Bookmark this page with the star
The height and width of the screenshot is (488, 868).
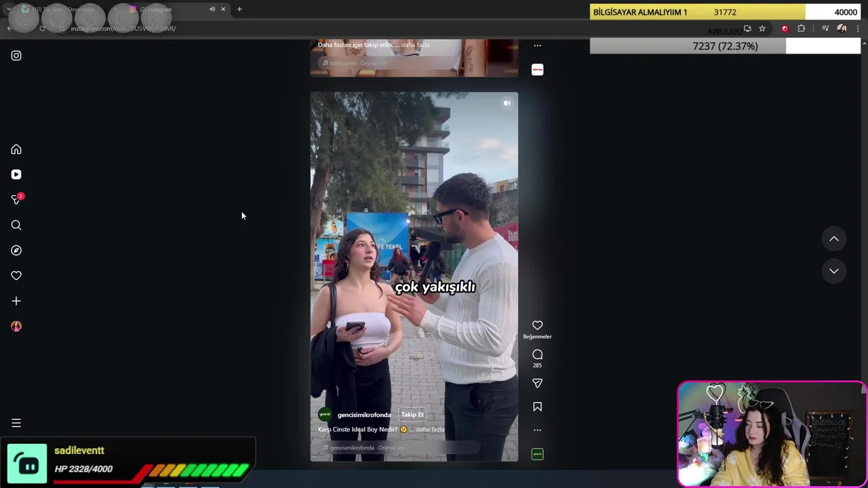pos(762,28)
